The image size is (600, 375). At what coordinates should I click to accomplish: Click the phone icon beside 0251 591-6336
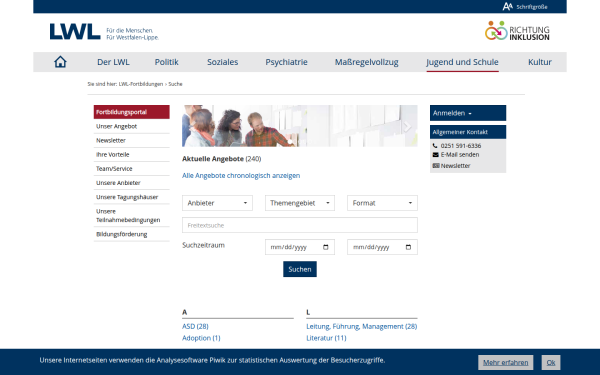pyautogui.click(x=435, y=146)
